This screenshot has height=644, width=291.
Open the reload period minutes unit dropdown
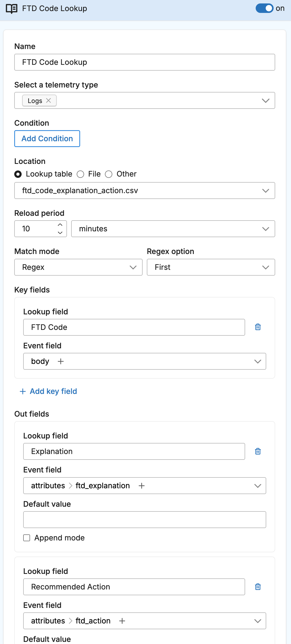tap(173, 229)
